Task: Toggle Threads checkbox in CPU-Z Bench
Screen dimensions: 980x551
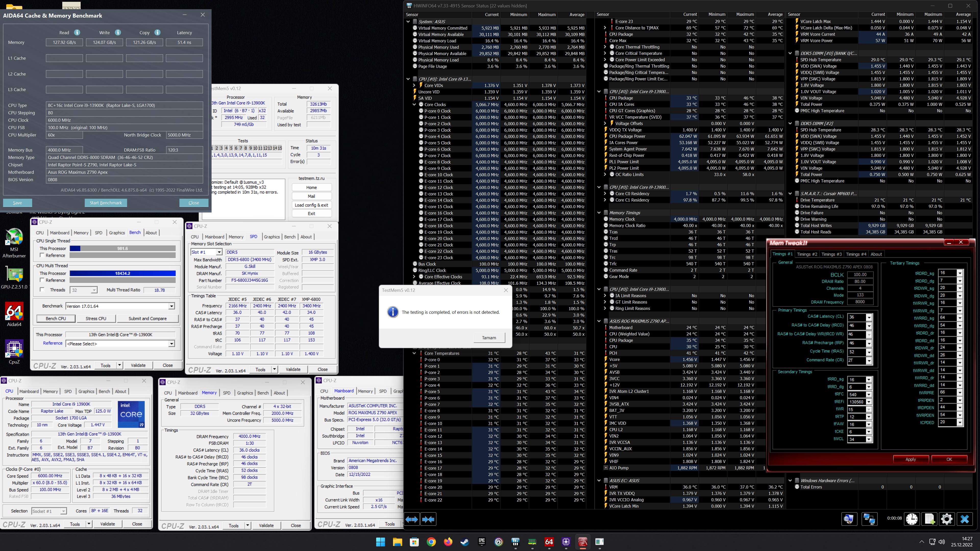Action: point(42,290)
